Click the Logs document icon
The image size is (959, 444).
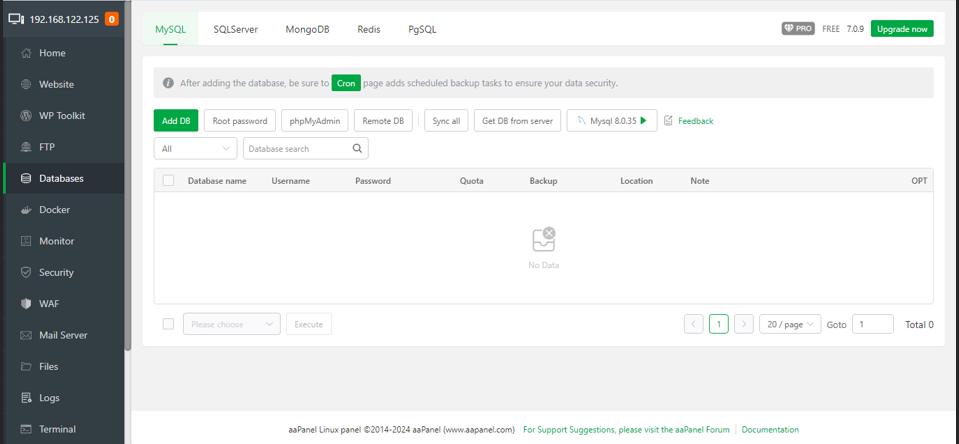coord(26,398)
